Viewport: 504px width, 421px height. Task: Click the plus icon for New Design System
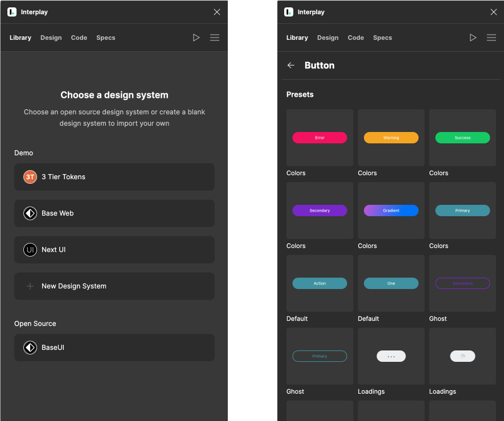click(30, 286)
